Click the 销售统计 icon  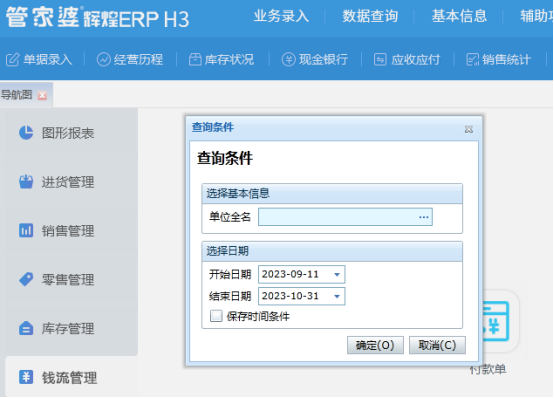pos(472,59)
